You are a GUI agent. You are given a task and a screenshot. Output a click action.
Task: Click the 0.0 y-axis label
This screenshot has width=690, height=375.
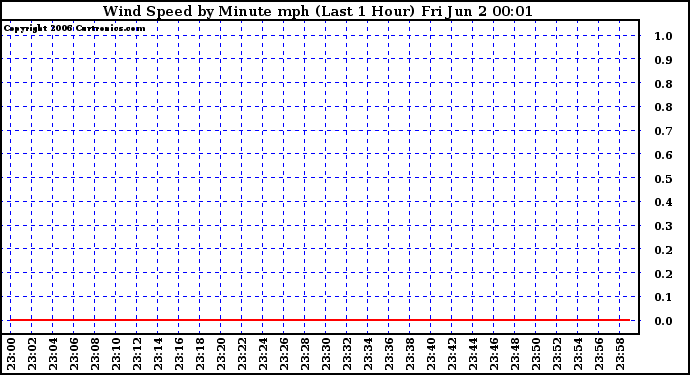click(x=663, y=321)
